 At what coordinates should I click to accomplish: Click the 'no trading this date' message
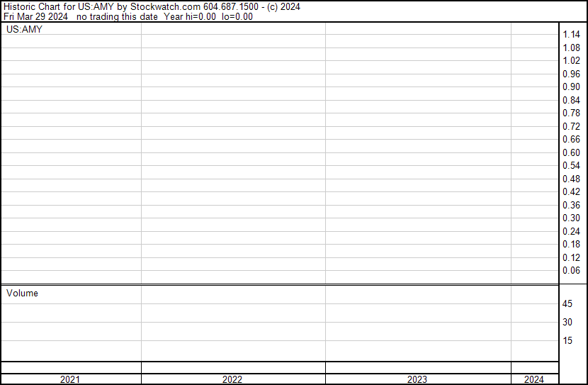click(117, 16)
